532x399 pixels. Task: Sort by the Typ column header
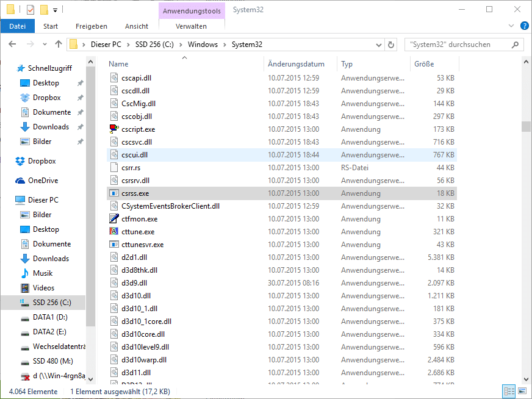(347, 64)
